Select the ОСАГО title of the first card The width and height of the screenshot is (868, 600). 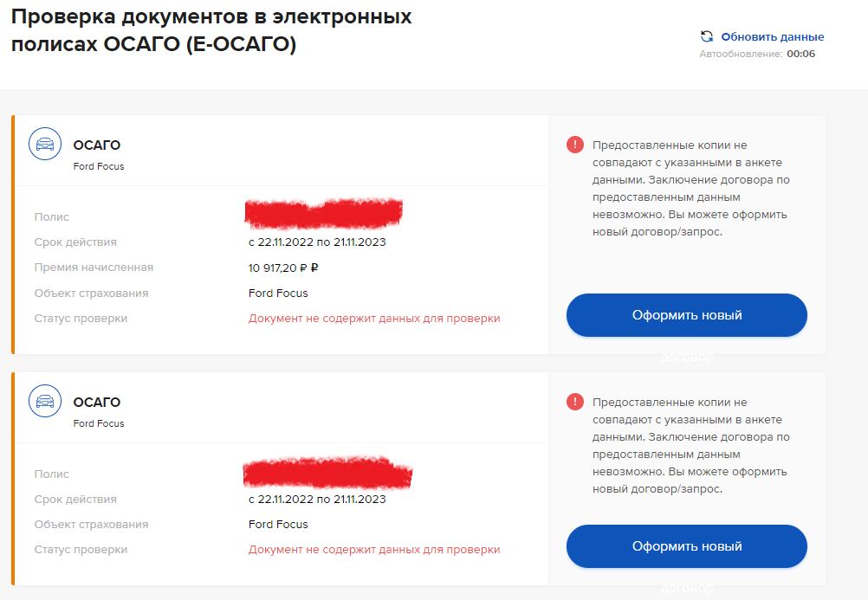pos(97,145)
